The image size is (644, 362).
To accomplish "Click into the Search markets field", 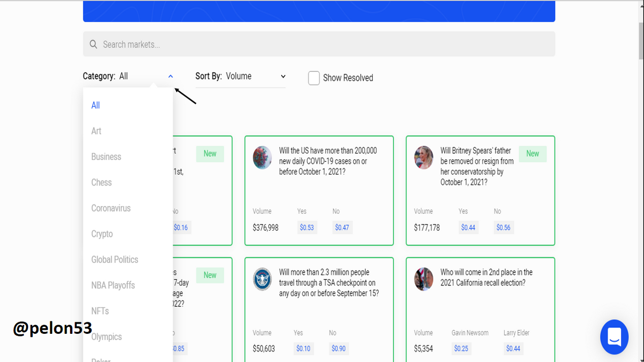I will coord(319,44).
